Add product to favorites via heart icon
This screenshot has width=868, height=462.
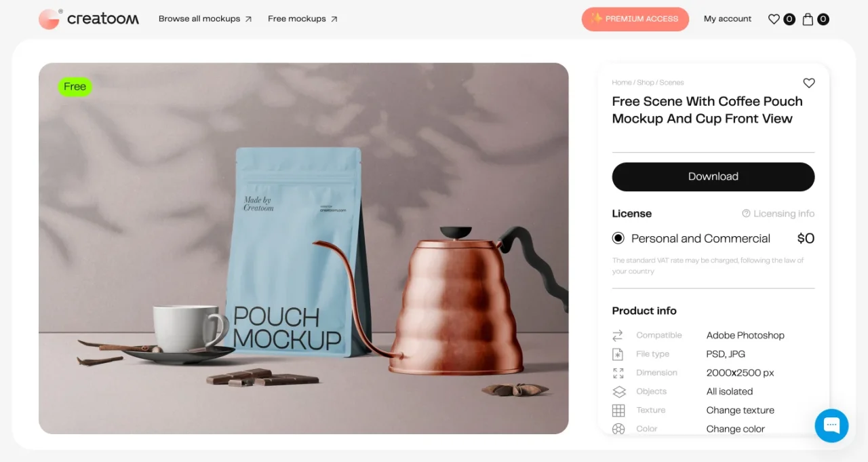click(809, 83)
